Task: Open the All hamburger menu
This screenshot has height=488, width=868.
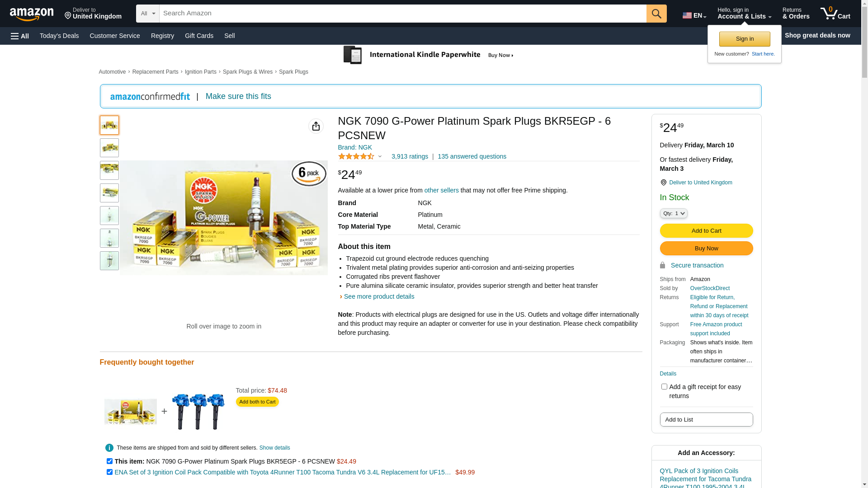Action: [x=20, y=36]
